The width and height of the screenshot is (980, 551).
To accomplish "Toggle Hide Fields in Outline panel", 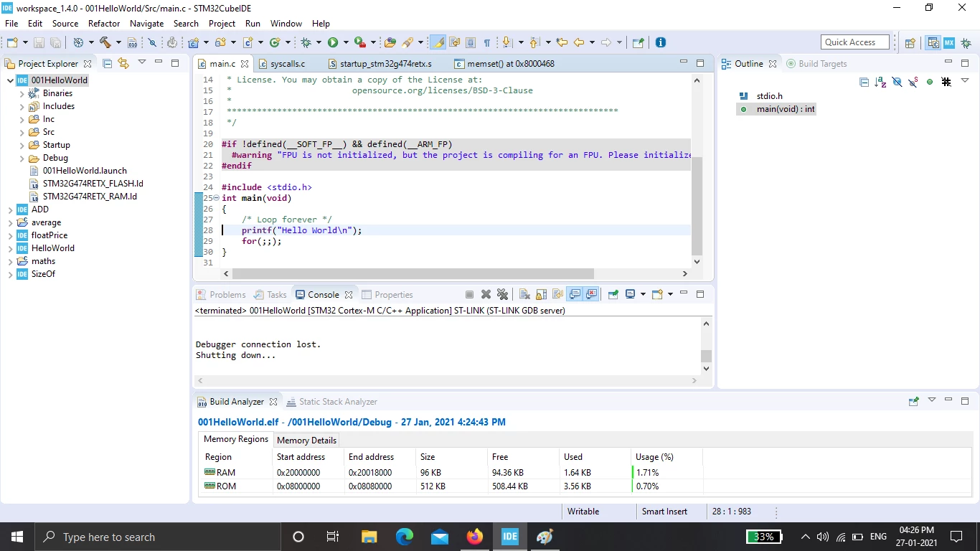I will (x=897, y=82).
